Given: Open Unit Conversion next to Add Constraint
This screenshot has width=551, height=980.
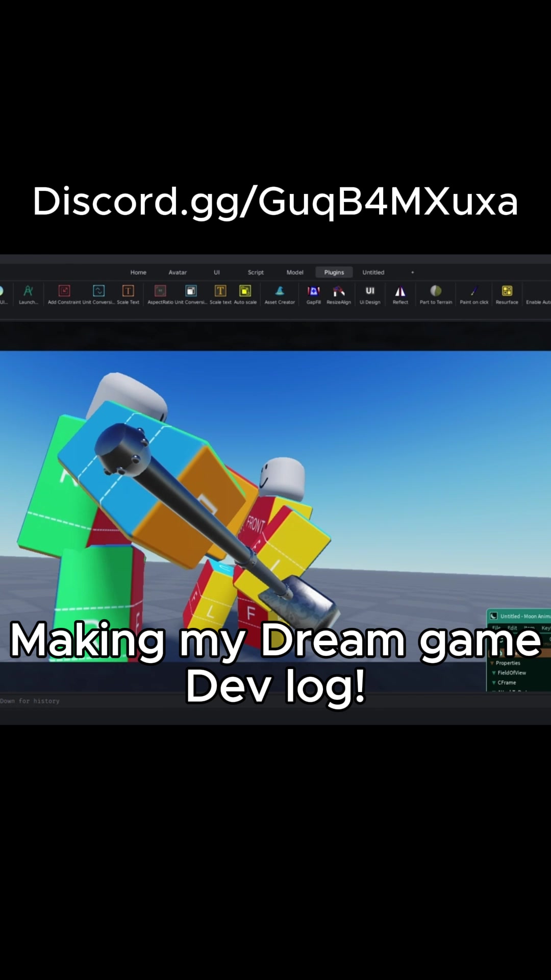Looking at the screenshot, I should click(98, 291).
